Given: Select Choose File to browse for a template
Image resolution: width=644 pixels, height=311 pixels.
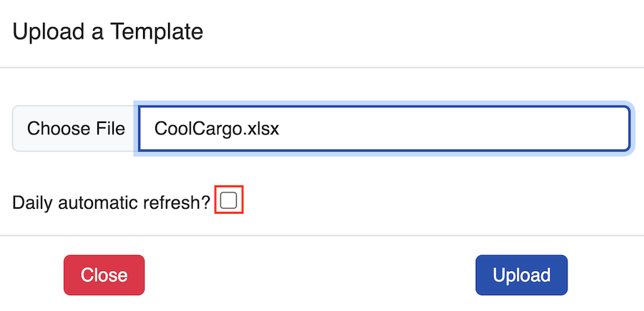Looking at the screenshot, I should click(75, 129).
